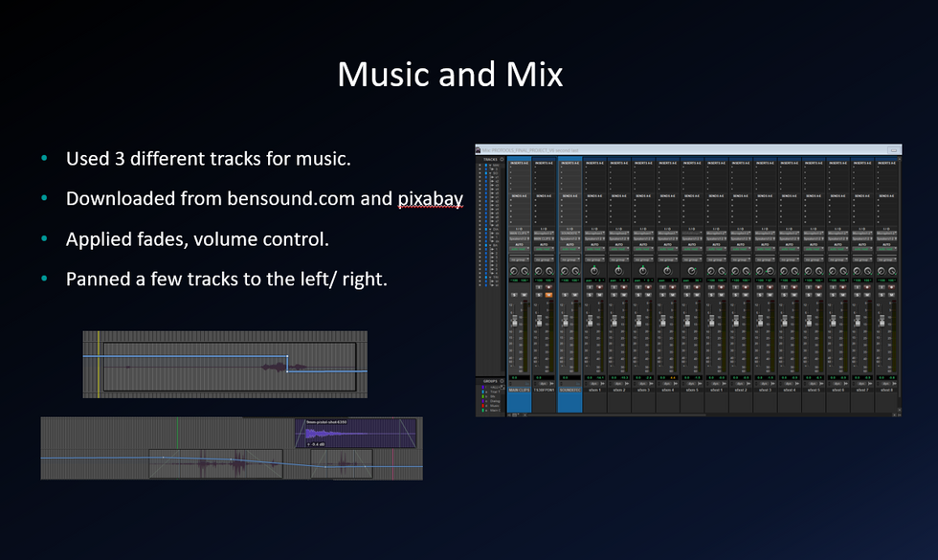Open input path selector on MAIN CLIPS

pos(519,234)
